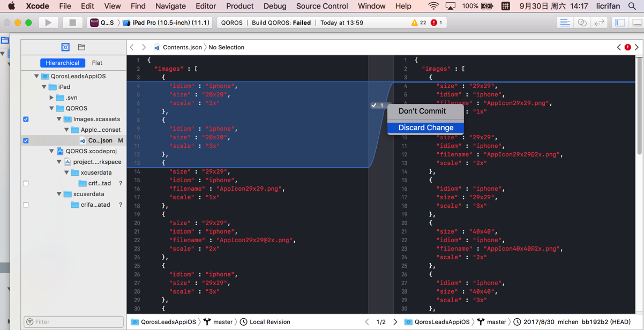Choose Don't Commit from popup menu

425,111
